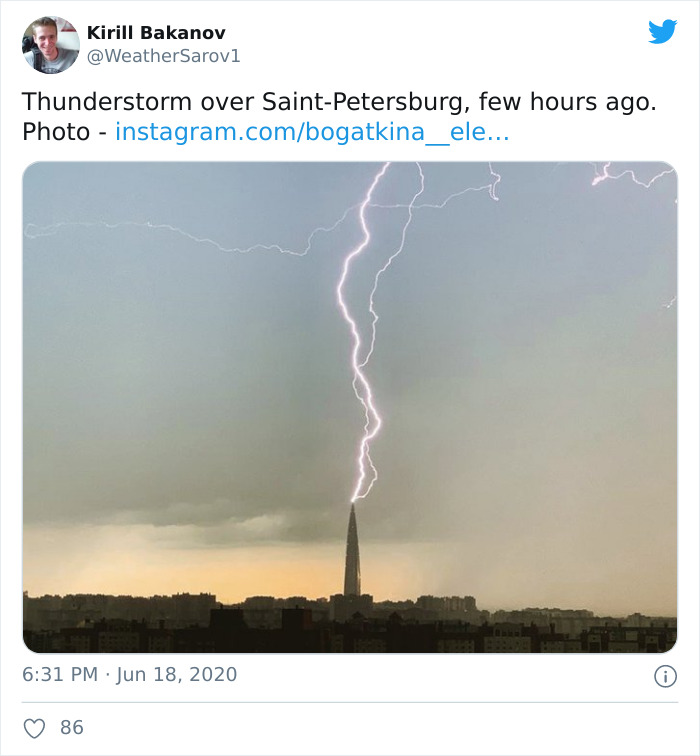The image size is (700, 756).
Task: Click the 86 likes count
Action: [72, 727]
